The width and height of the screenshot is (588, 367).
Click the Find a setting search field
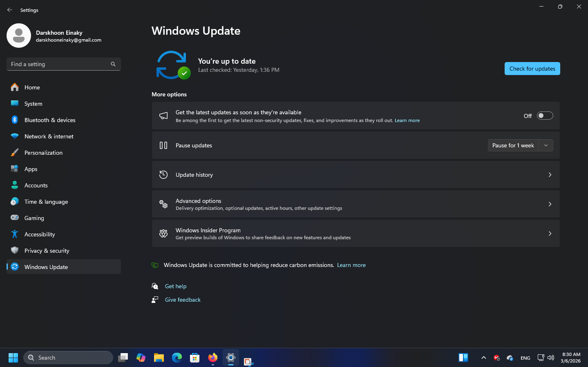coord(64,64)
